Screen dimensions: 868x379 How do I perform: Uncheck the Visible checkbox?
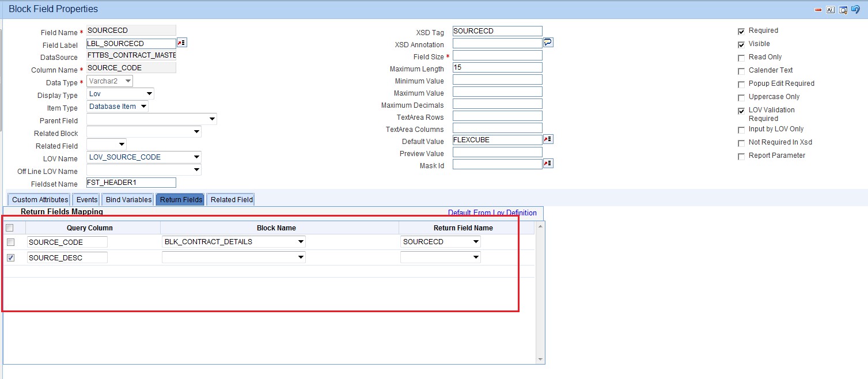(x=741, y=44)
